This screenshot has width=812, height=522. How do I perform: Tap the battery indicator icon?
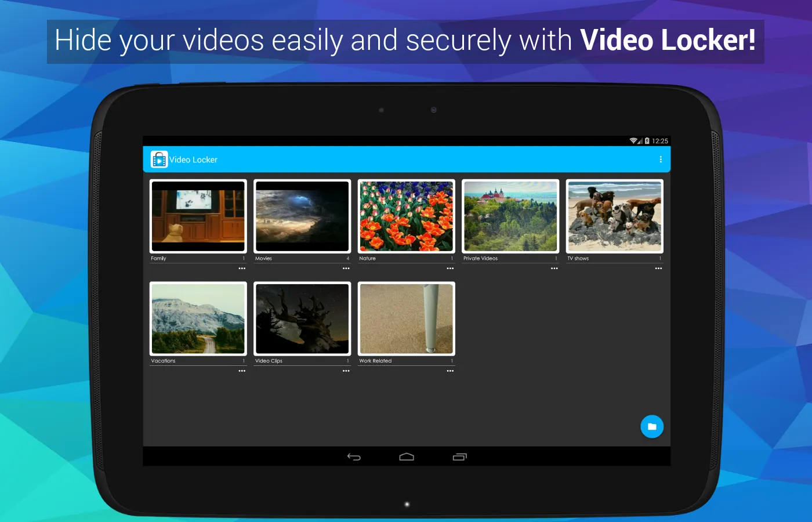648,140
